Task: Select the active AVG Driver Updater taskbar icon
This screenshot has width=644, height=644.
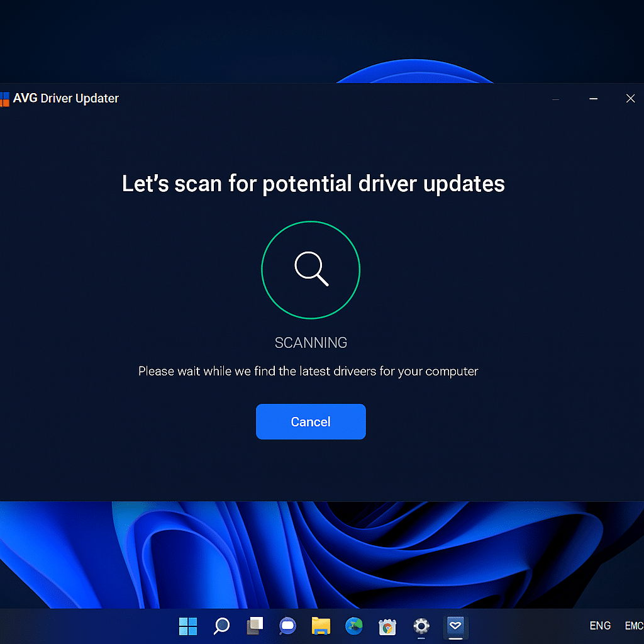Action: [455, 626]
